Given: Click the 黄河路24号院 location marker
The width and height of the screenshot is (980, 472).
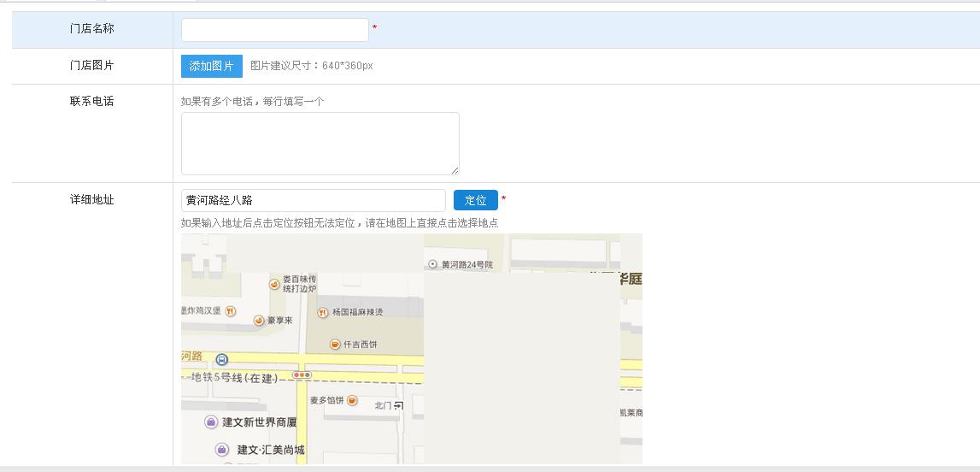Looking at the screenshot, I should (432, 264).
